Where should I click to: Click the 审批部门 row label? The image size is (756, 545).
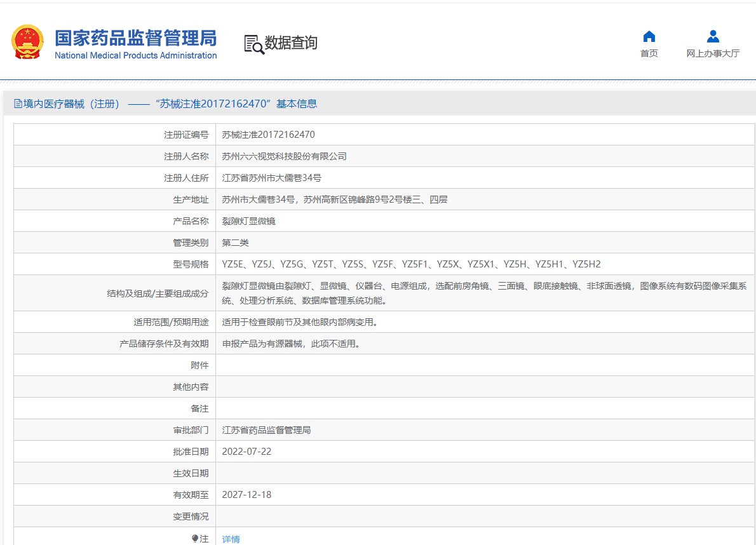click(191, 430)
